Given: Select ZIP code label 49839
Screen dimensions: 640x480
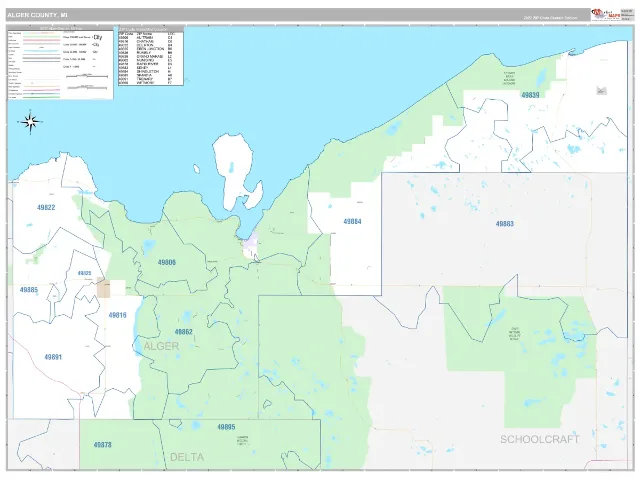Looking at the screenshot, I should [530, 95].
